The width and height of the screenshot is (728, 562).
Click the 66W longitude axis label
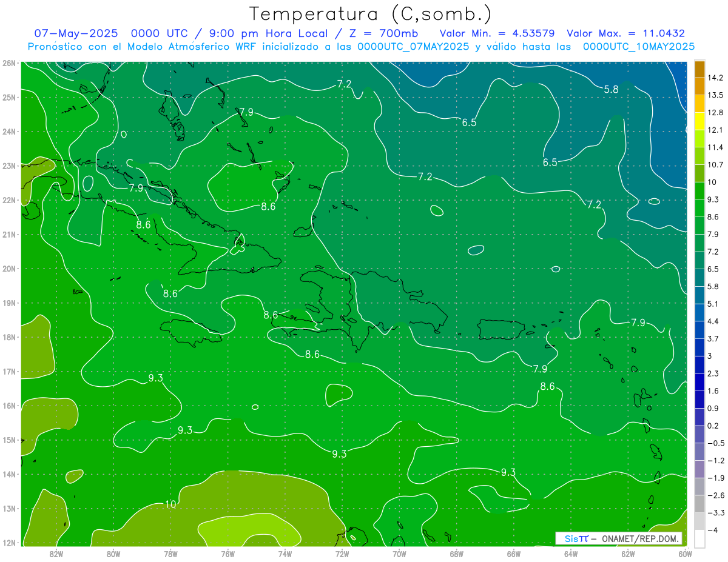coord(514,554)
